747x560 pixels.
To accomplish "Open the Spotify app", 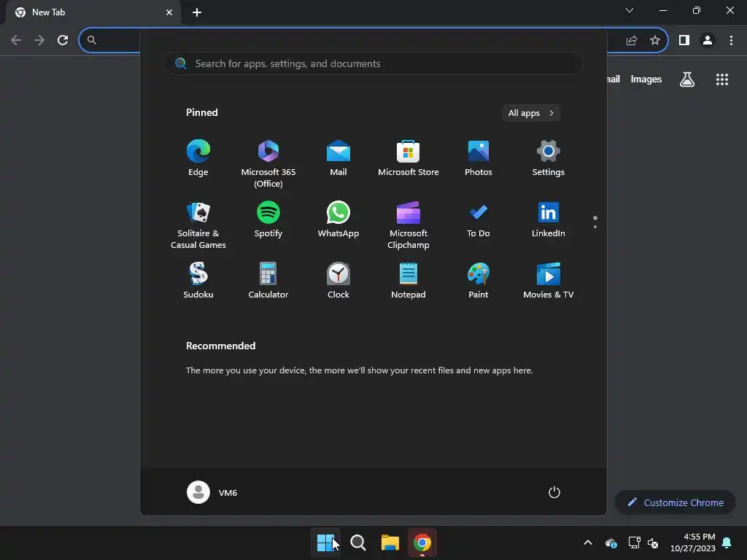I will pos(268,219).
